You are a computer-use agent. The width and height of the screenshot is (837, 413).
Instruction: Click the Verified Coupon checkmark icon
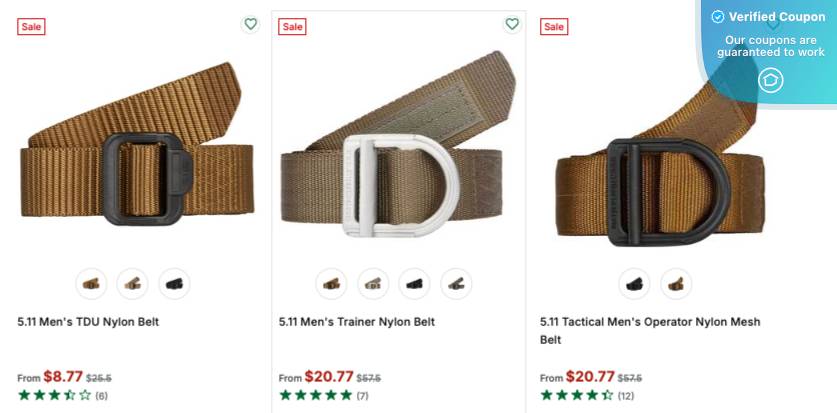click(x=718, y=17)
